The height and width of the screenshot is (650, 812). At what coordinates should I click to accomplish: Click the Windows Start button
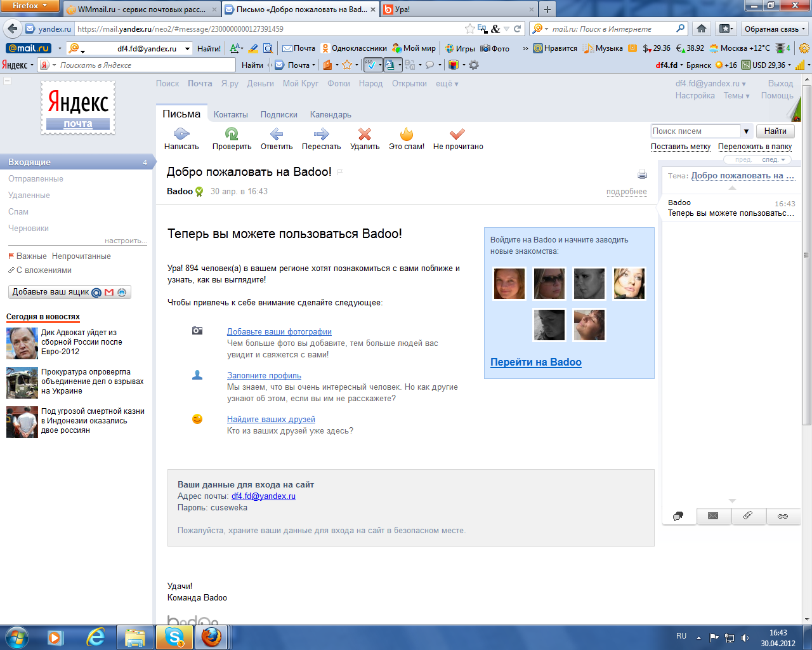16,637
